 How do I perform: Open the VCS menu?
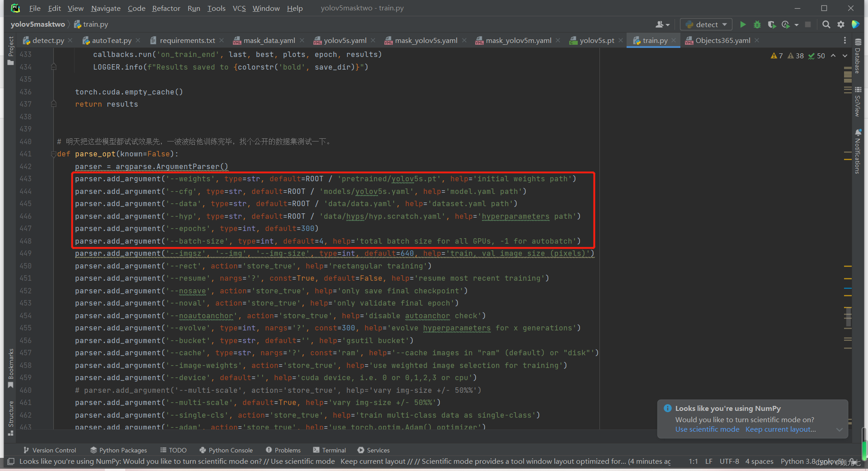coord(239,8)
